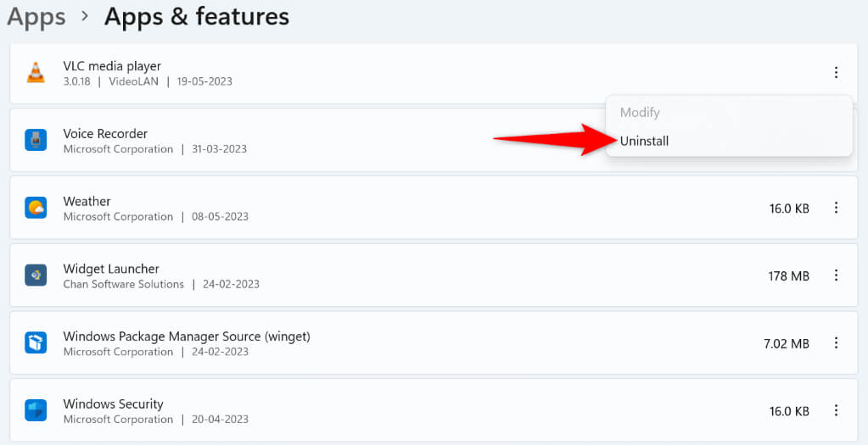Screen dimensions: 868x445
Task: Select the Voice Recorder list entry name
Action: pyautogui.click(x=105, y=134)
